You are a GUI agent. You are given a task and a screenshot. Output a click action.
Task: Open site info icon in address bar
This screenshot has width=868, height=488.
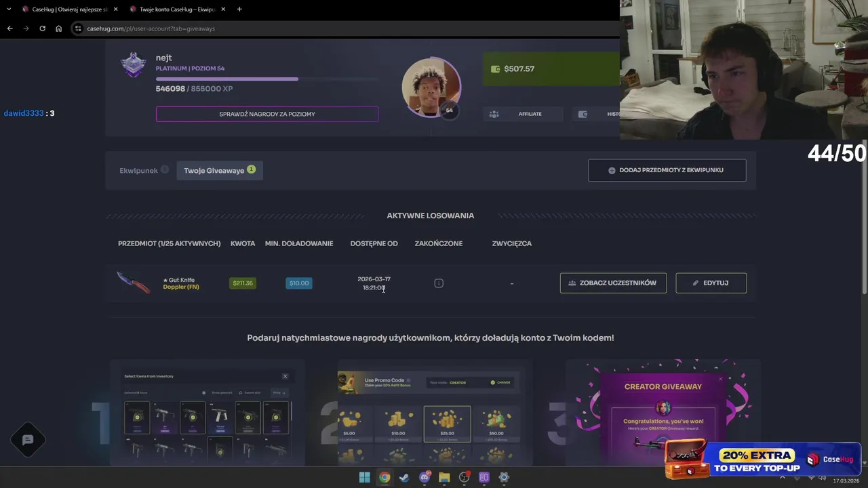(78, 28)
